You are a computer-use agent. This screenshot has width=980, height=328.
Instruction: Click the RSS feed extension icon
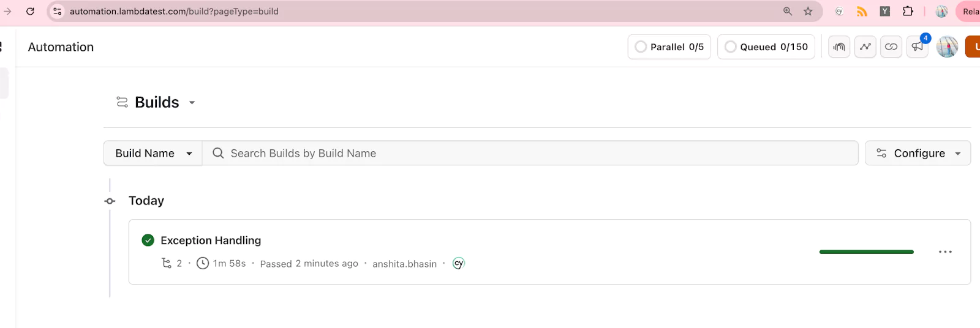[862, 12]
